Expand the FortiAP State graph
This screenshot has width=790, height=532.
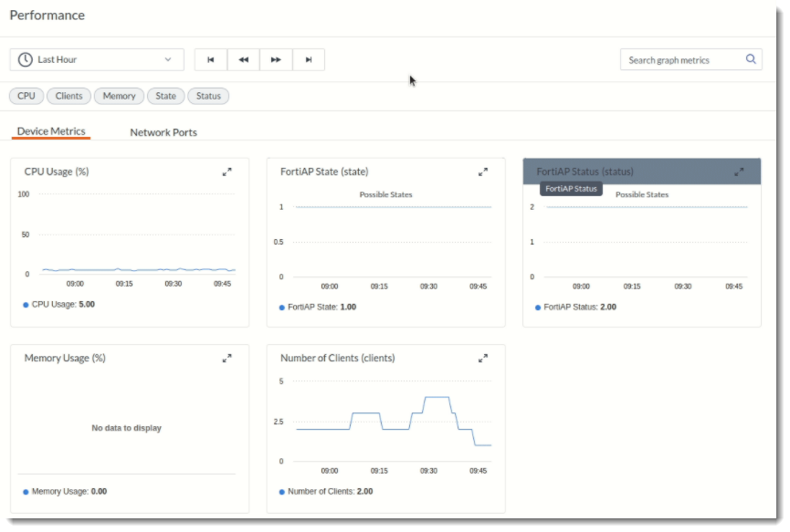pos(483,172)
